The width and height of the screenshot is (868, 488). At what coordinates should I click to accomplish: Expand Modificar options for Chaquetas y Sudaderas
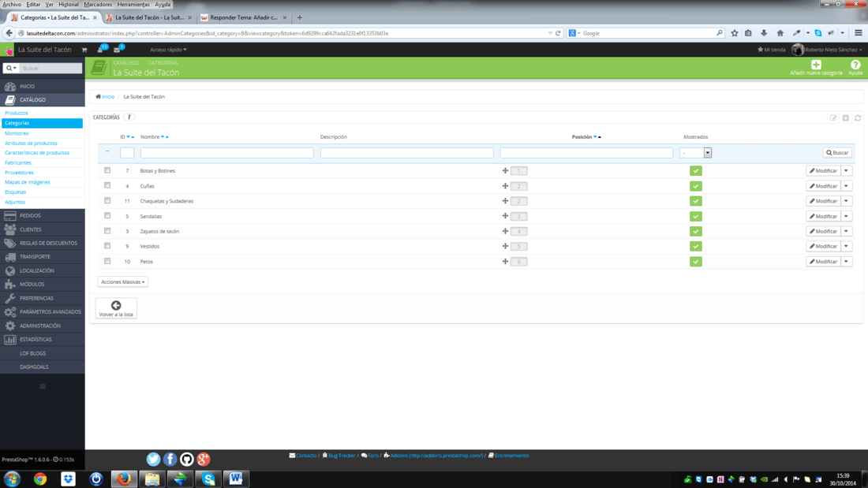(847, 201)
